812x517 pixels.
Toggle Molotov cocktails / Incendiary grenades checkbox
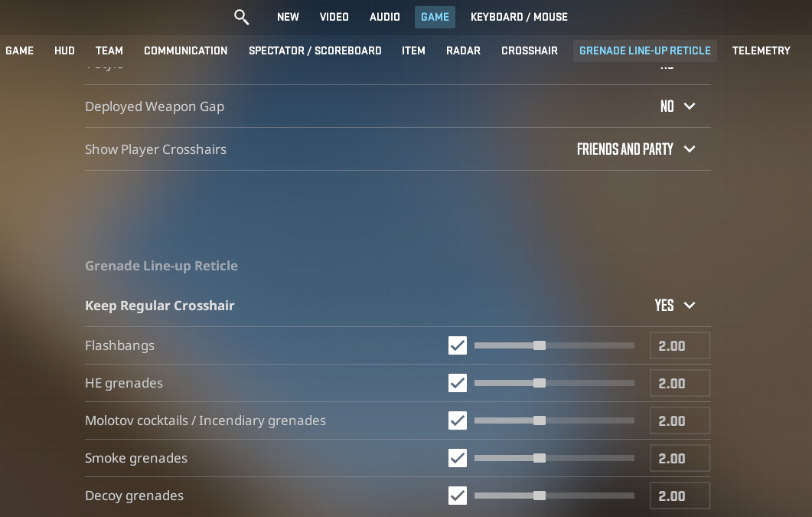pos(458,420)
